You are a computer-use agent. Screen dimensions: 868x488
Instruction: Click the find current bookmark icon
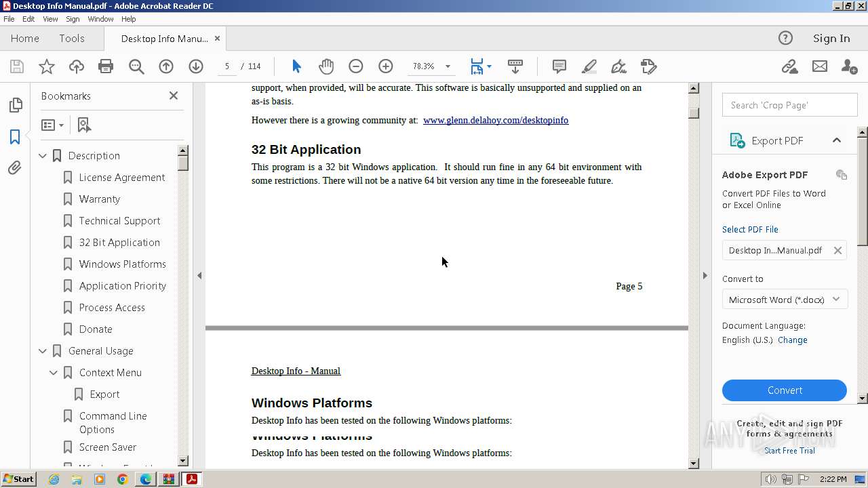[84, 125]
